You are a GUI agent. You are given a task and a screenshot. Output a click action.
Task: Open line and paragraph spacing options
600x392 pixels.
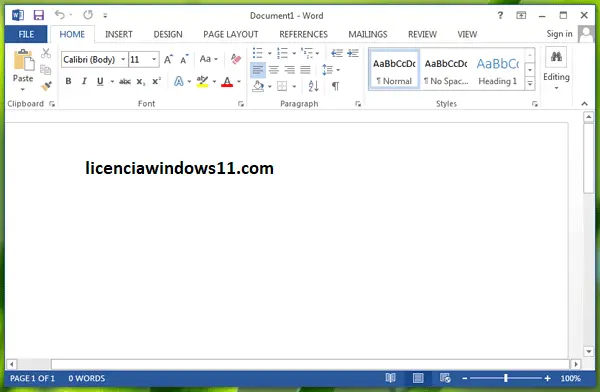pos(330,70)
